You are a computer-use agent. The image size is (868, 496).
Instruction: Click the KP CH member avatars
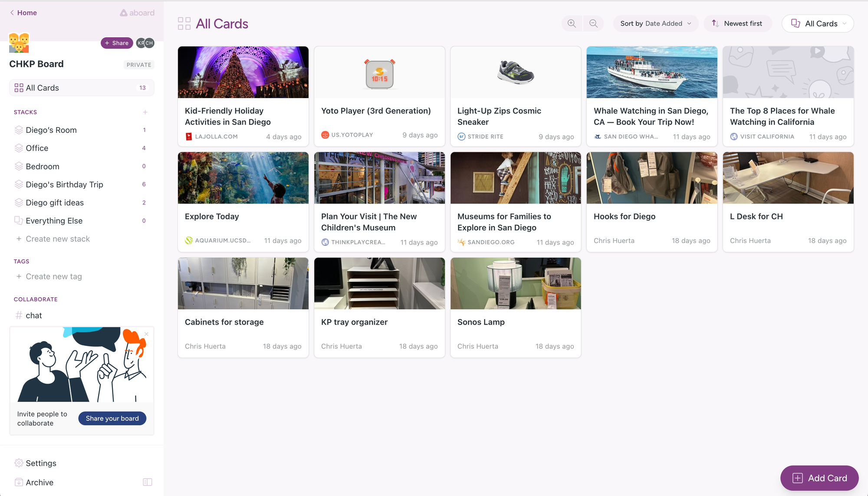[145, 43]
